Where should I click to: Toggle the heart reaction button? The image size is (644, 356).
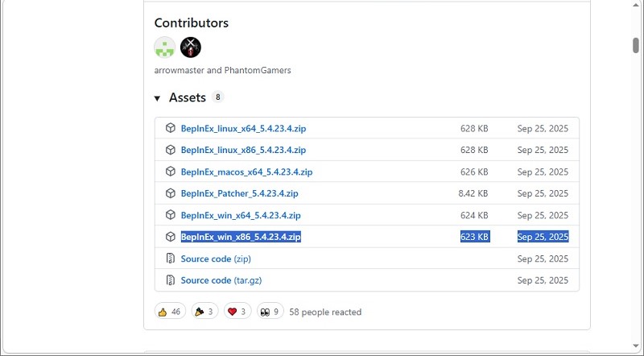[237, 312]
